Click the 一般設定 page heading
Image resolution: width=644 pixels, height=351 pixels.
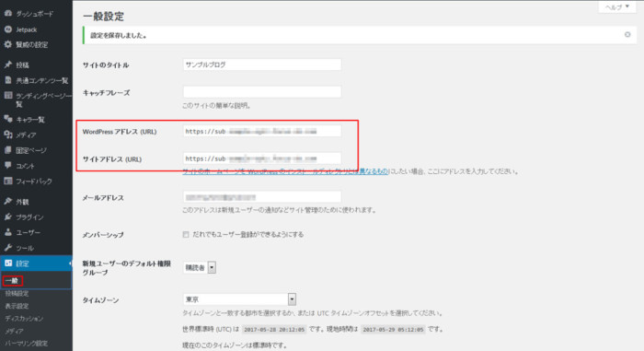click(103, 17)
